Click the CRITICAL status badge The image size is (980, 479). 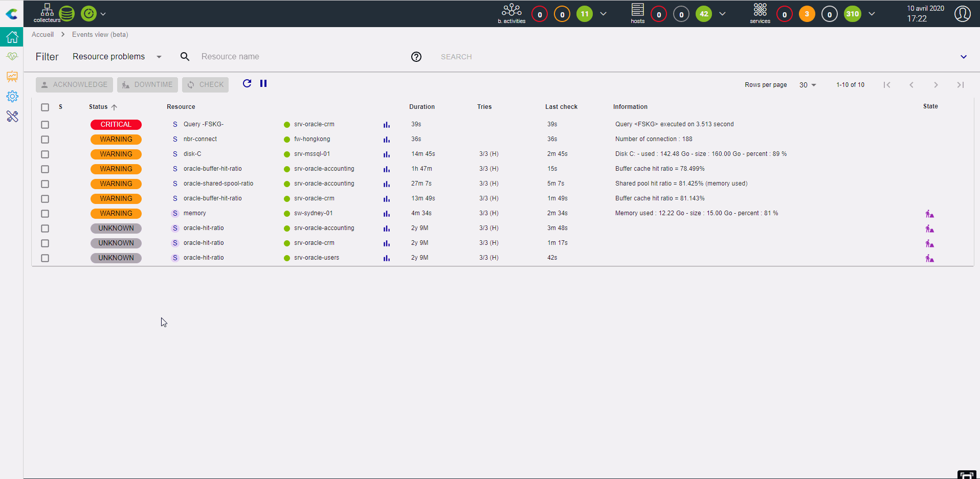coord(116,124)
